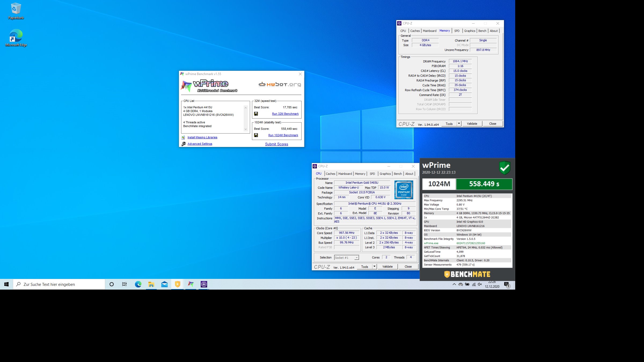Click the taskbar search box

[59, 284]
